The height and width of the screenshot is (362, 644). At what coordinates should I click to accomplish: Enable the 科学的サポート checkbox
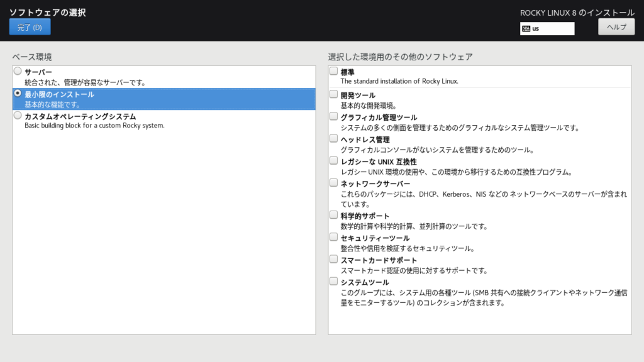coord(333,215)
